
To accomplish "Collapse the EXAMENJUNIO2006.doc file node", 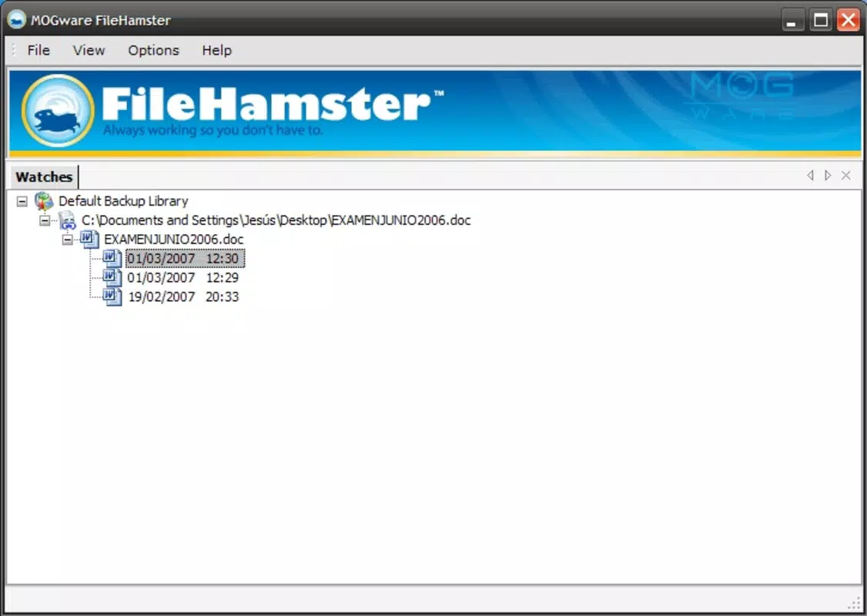I will point(68,239).
